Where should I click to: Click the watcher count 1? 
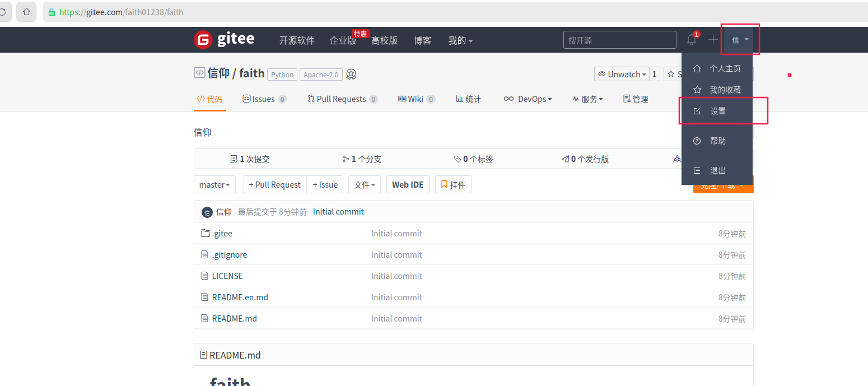[x=654, y=74]
